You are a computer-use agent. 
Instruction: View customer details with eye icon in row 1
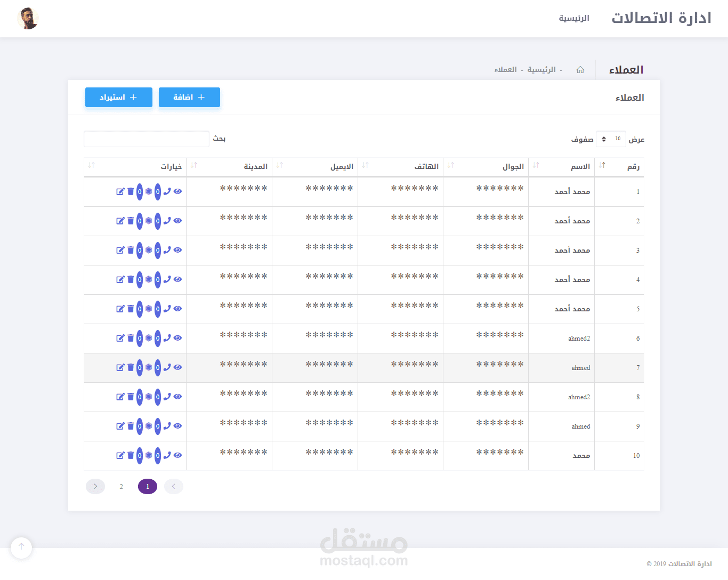(x=177, y=191)
